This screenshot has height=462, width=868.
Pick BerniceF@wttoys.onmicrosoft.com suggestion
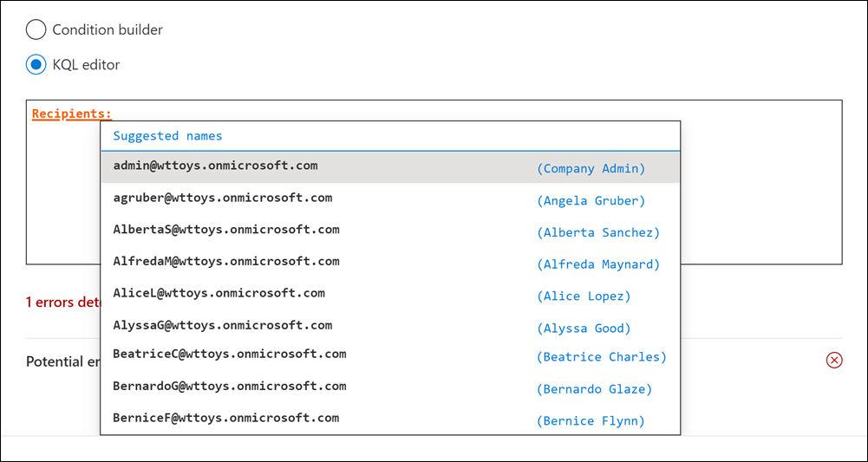pos(225,418)
